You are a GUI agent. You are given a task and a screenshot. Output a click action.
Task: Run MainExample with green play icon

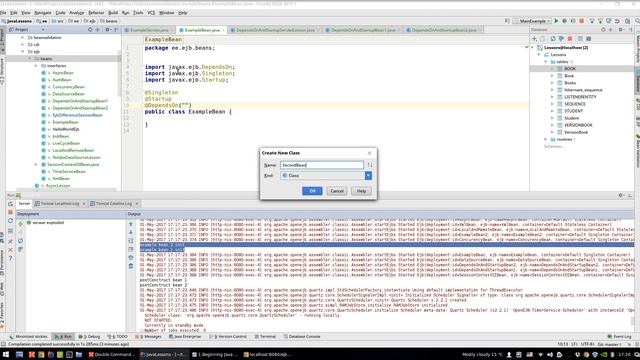556,21
